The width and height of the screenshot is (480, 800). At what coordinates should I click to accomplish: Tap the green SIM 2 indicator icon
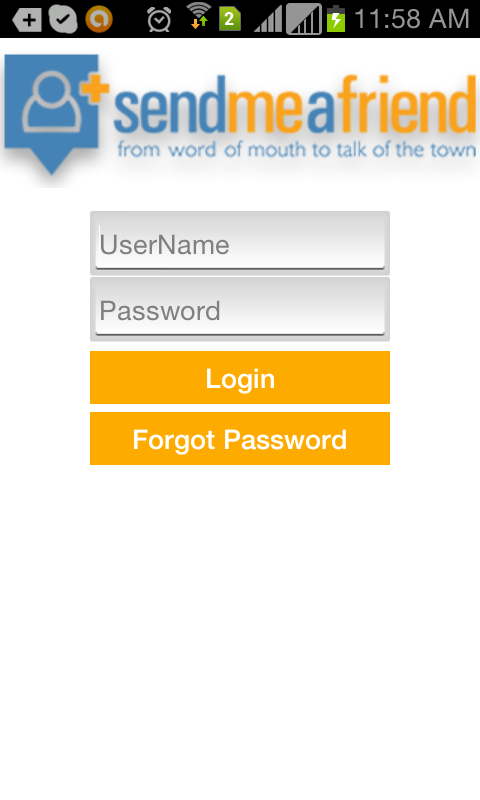230,20
